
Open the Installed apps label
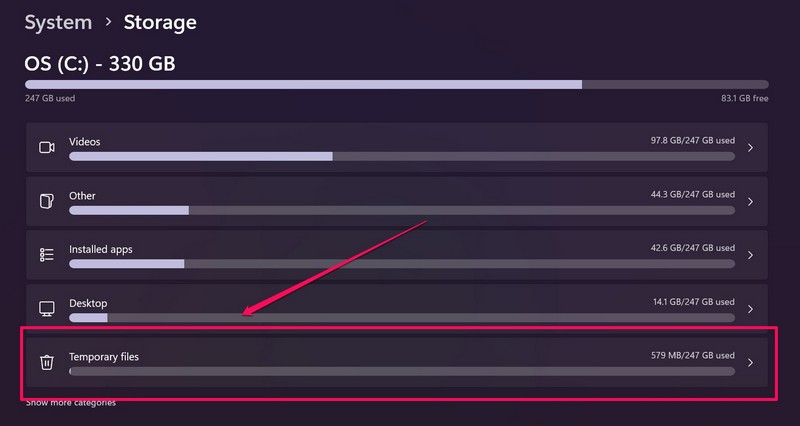100,249
